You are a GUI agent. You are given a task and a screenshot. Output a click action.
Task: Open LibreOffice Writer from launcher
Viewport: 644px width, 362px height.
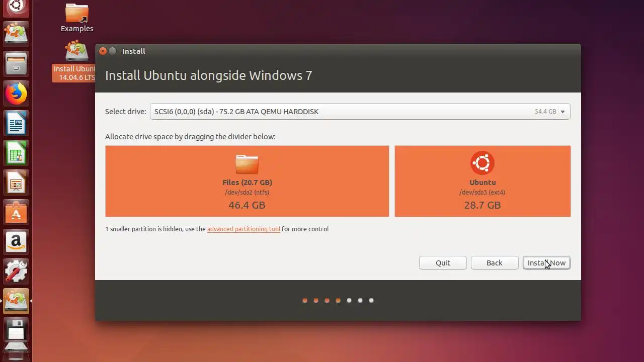16,124
